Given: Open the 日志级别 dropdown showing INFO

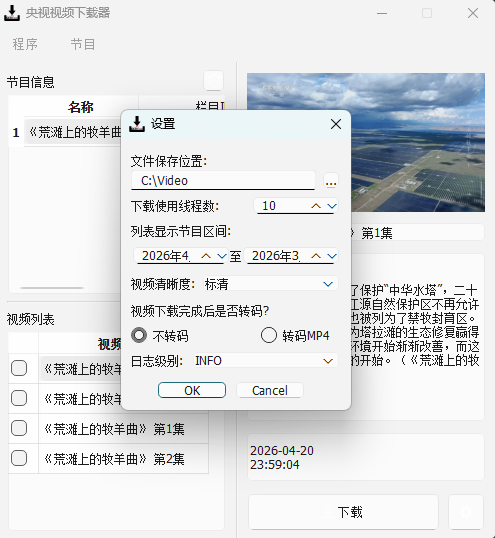Looking at the screenshot, I should 266,361.
